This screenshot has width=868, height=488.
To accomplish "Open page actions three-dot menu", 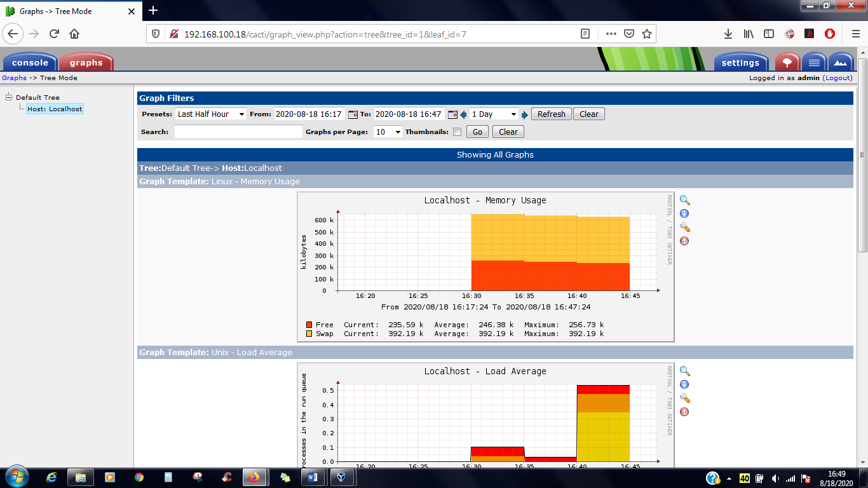I will pyautogui.click(x=611, y=34).
